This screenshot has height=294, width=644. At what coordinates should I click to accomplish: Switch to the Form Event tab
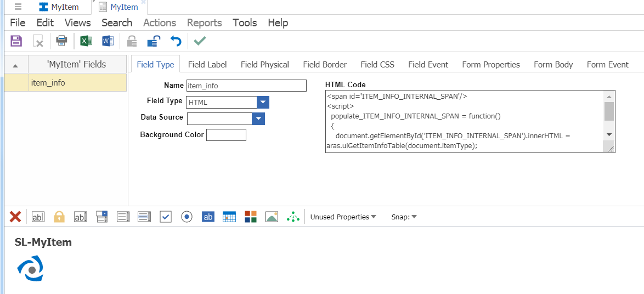pos(608,65)
